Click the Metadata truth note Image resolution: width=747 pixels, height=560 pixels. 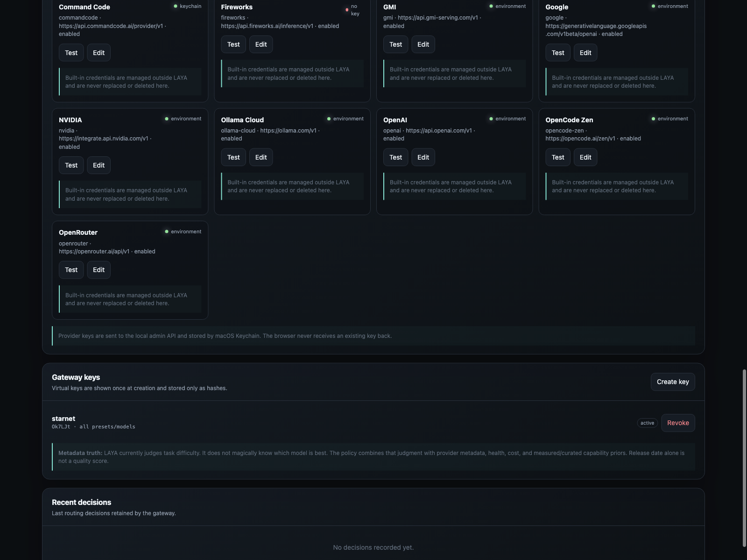click(373, 457)
